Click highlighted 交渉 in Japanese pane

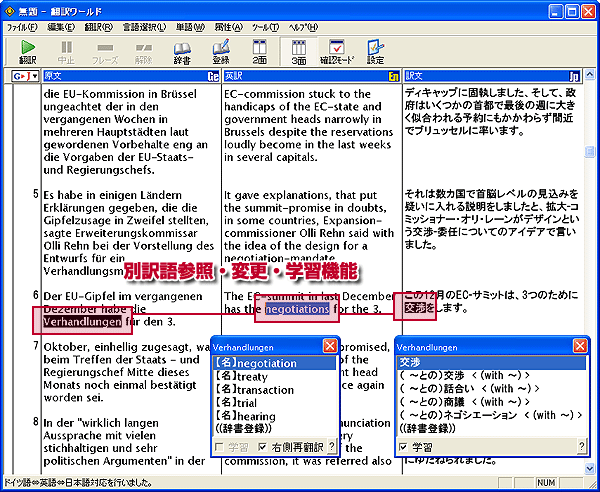pyautogui.click(x=415, y=308)
